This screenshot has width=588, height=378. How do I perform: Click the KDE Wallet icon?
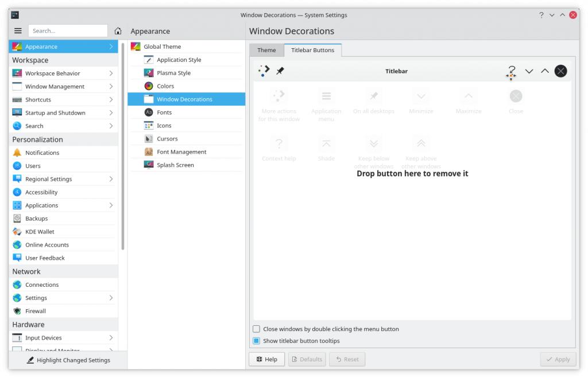[x=17, y=232]
